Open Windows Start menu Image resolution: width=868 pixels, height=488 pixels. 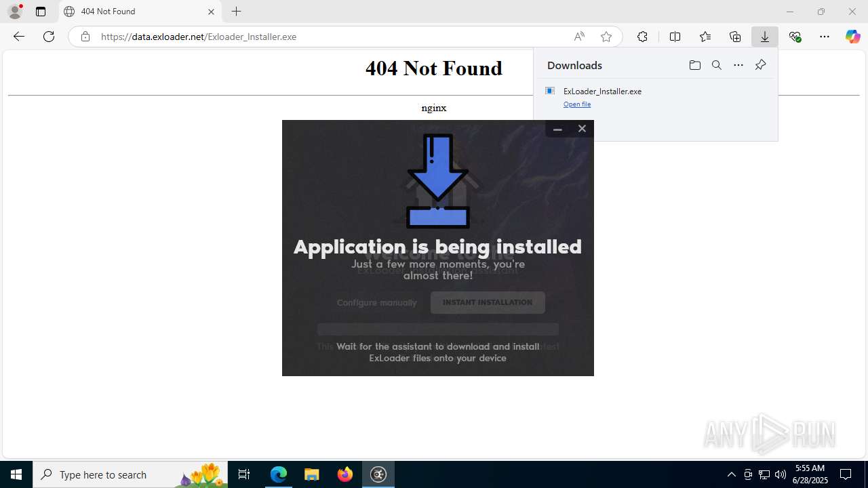(16, 474)
